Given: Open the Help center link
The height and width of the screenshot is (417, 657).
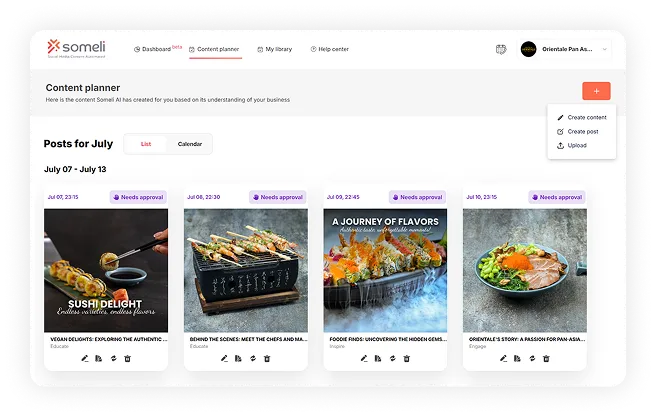Looking at the screenshot, I should pyautogui.click(x=329, y=49).
